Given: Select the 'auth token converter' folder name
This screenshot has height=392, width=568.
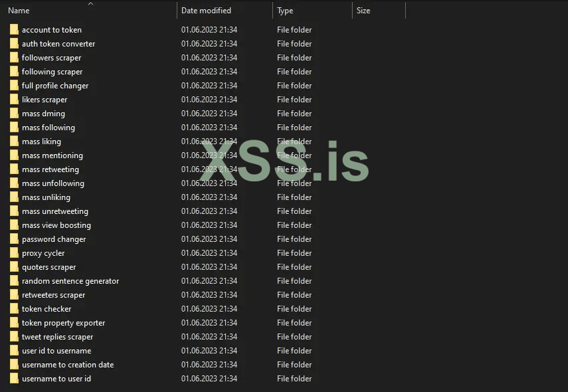Looking at the screenshot, I should [58, 43].
